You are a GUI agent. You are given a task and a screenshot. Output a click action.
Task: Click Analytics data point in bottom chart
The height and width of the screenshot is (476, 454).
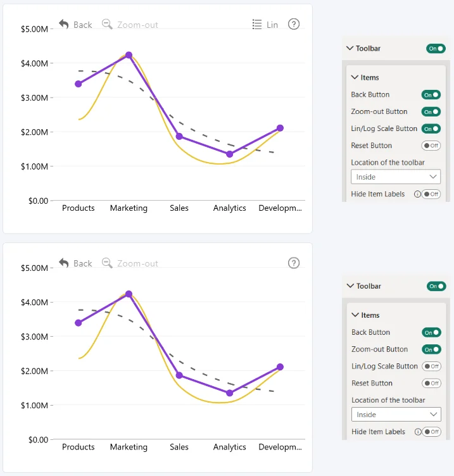pos(230,393)
